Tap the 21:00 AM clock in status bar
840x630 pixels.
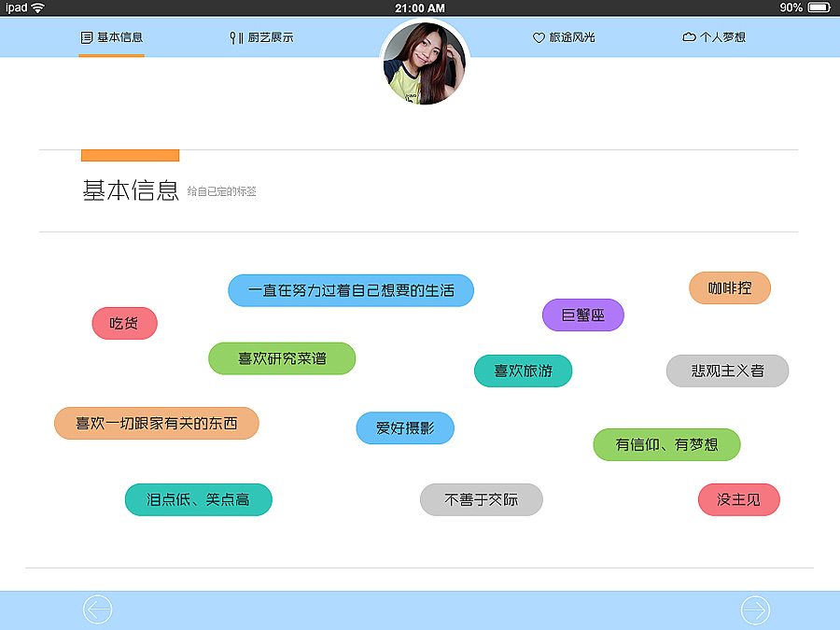point(420,8)
